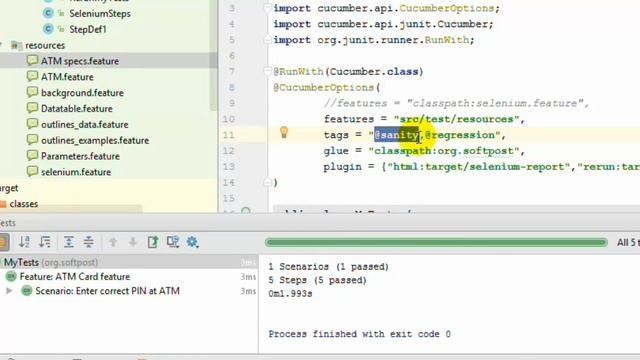Open import test history icon
The width and height of the screenshot is (640, 360).
[173, 242]
